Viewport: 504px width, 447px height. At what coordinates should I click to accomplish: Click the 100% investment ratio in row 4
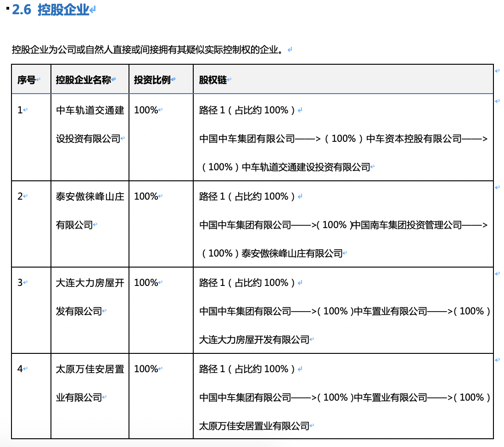pos(146,369)
